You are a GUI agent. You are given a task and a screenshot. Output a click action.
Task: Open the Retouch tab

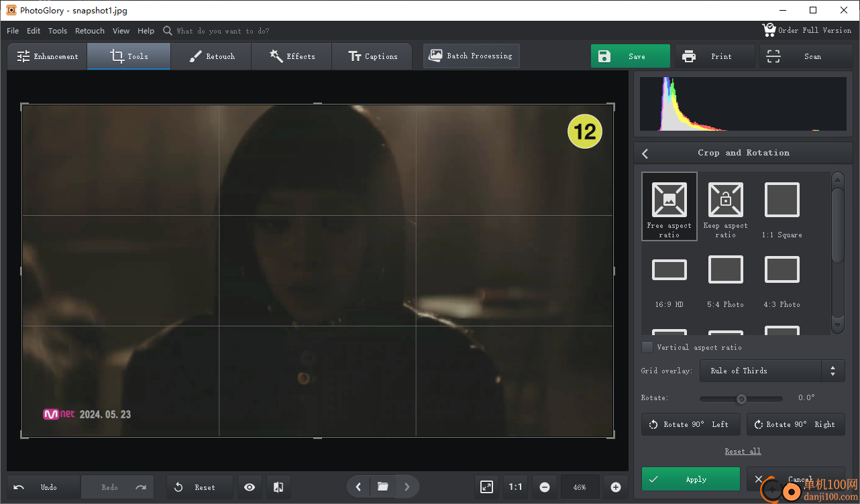click(x=211, y=56)
